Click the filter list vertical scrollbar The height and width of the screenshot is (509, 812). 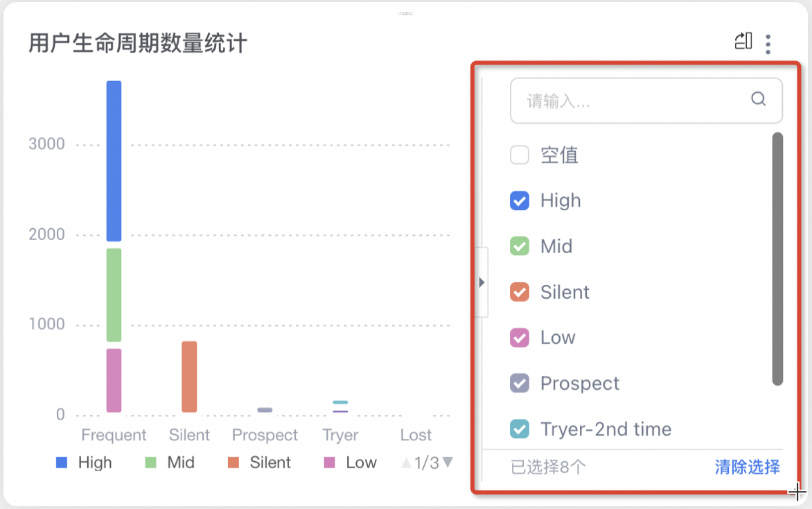pos(777,259)
